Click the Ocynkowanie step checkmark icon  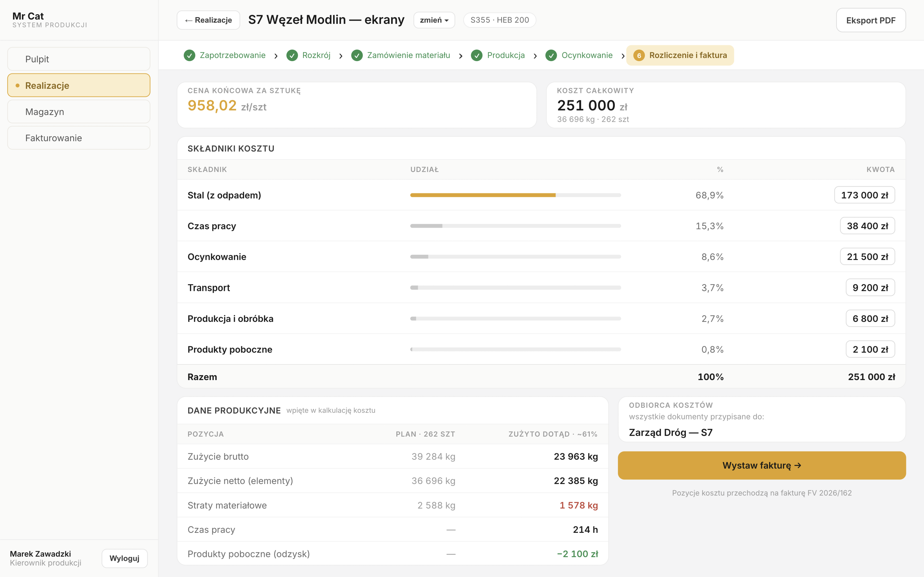[x=551, y=55]
